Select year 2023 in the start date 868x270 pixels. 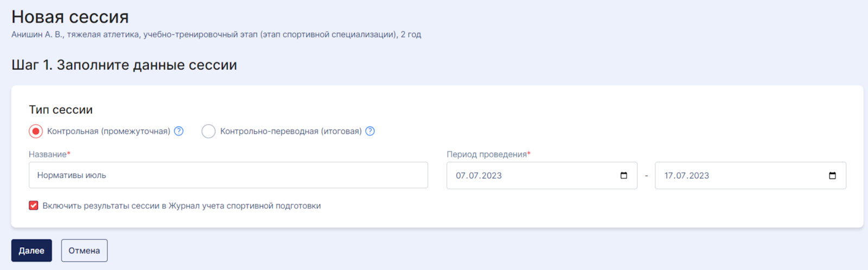(x=492, y=176)
